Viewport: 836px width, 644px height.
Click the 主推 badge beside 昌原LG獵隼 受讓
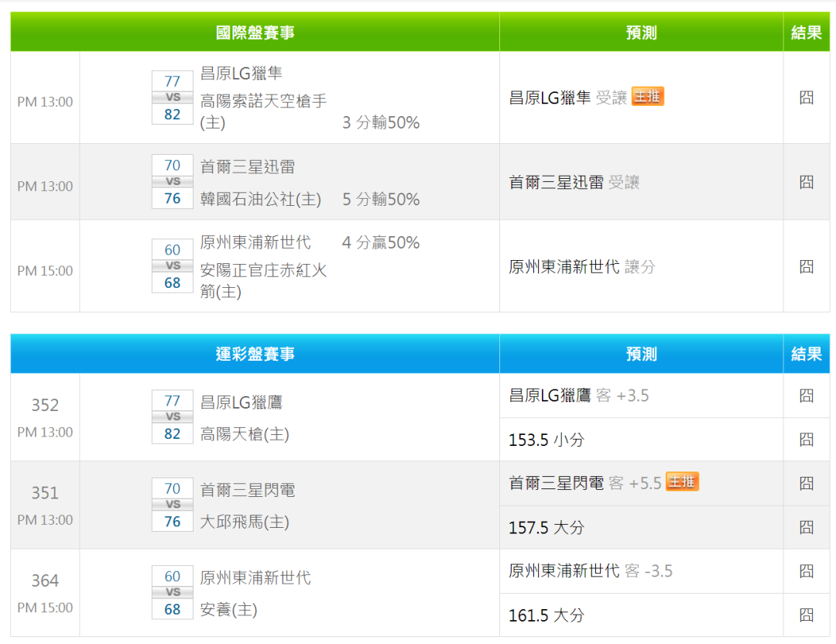coord(647,97)
